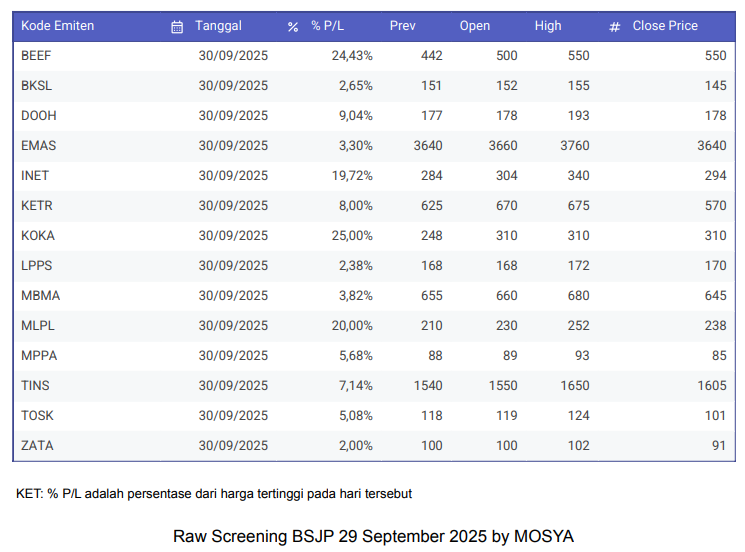The image size is (745, 552).
Task: Select the MLPL close price 238
Action: [715, 326]
